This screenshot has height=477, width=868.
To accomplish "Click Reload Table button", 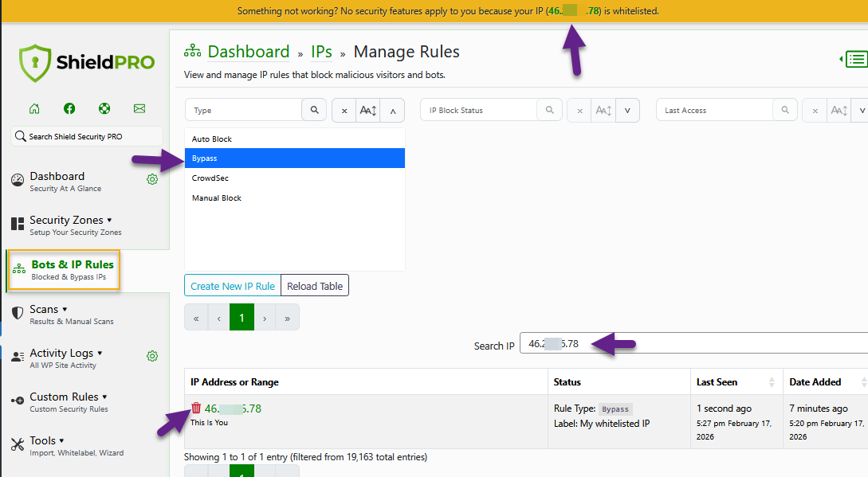I will [x=314, y=286].
